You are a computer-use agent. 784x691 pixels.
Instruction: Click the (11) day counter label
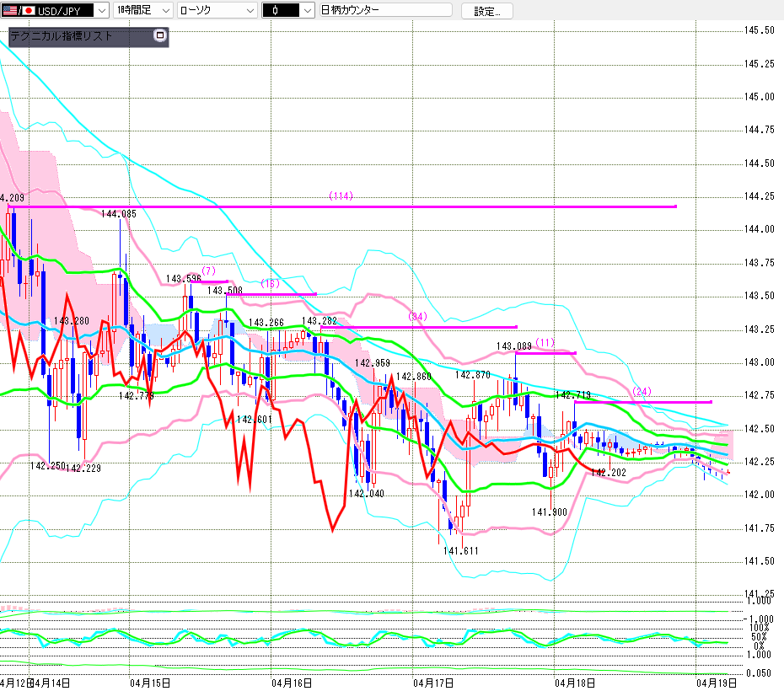point(545,343)
